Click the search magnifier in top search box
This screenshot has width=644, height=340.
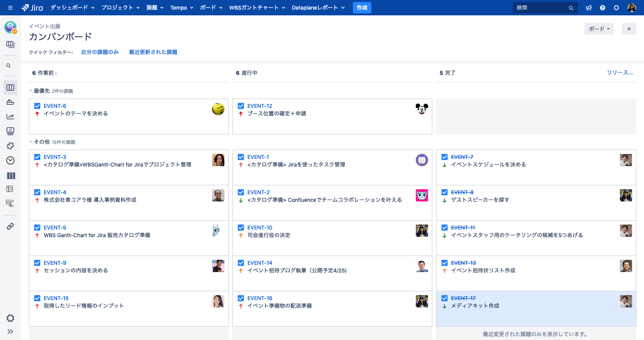571,8
